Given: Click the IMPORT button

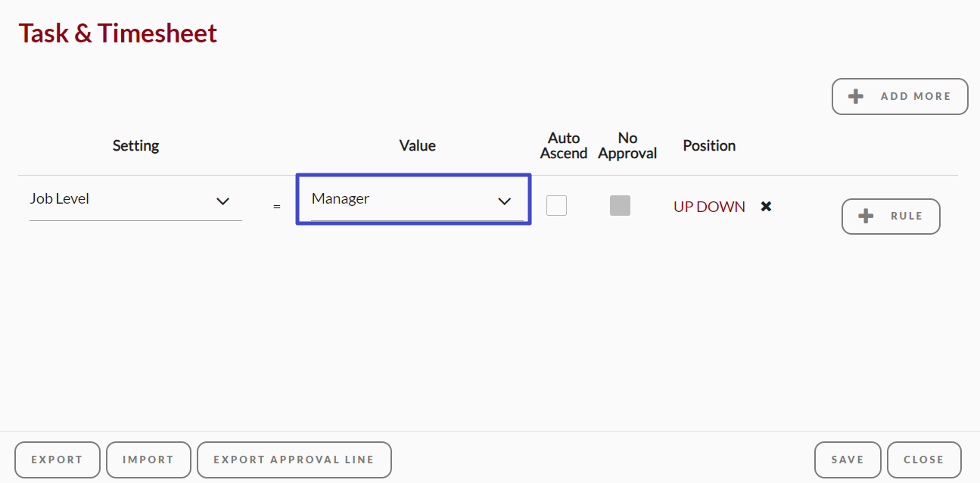Looking at the screenshot, I should coord(148,460).
